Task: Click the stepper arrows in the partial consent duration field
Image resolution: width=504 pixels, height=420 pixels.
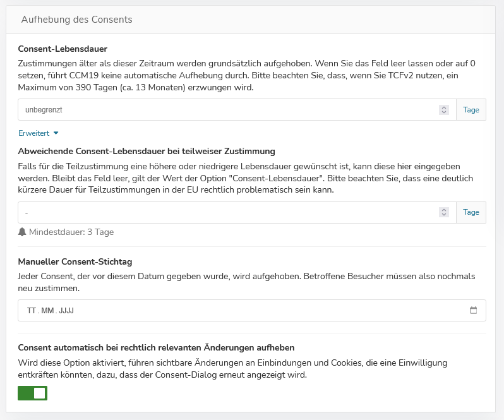Action: (444, 212)
